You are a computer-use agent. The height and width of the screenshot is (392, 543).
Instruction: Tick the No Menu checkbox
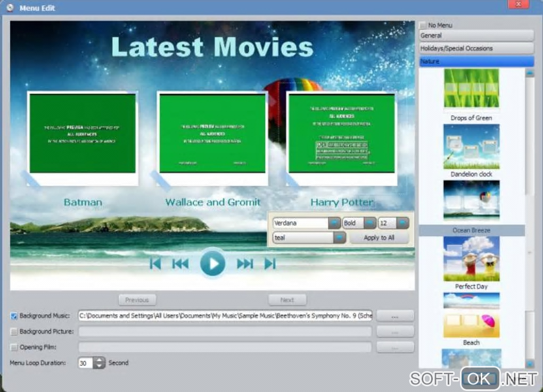coord(423,25)
